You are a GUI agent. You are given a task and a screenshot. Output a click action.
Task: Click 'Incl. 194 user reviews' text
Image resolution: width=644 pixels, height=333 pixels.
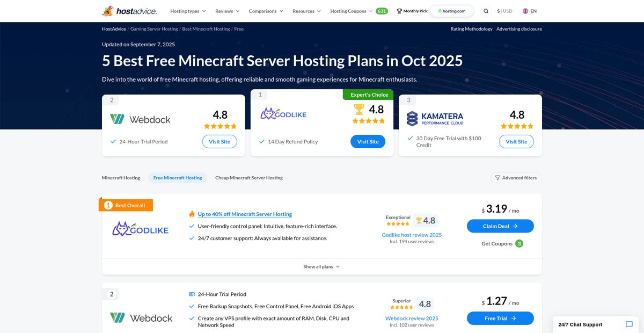(412, 242)
